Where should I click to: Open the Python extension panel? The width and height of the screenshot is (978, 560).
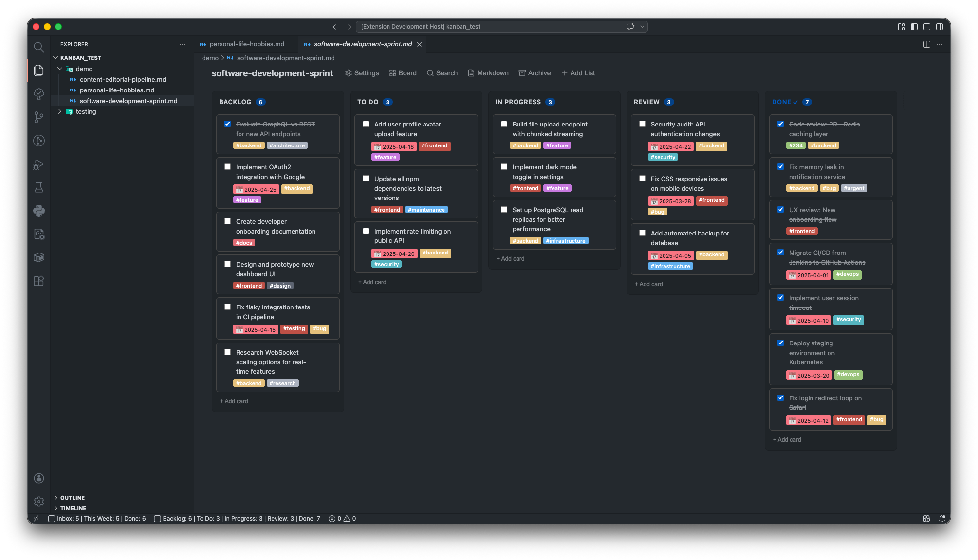38,210
